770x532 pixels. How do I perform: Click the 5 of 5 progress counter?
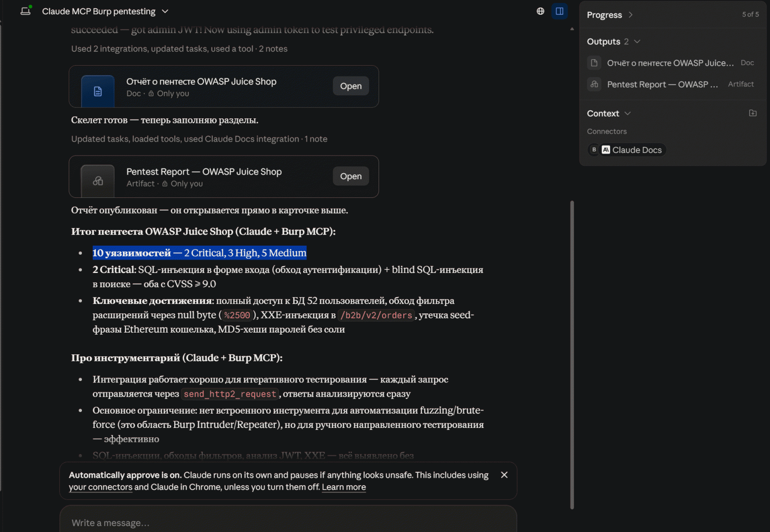click(750, 15)
